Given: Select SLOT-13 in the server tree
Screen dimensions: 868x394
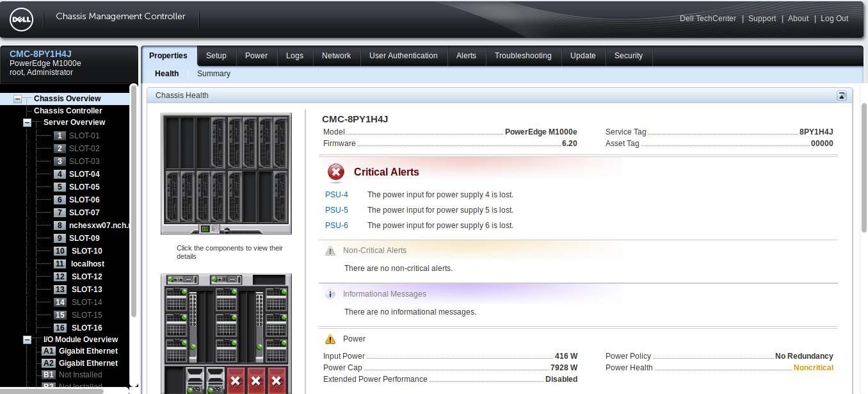Looking at the screenshot, I should point(87,290).
